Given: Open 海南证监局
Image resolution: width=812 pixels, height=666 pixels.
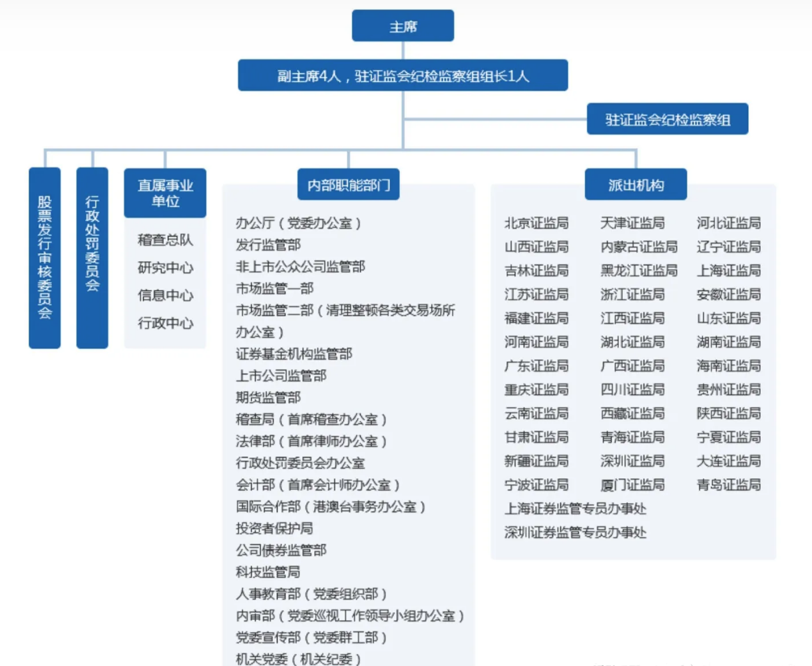Looking at the screenshot, I should coord(729,366).
